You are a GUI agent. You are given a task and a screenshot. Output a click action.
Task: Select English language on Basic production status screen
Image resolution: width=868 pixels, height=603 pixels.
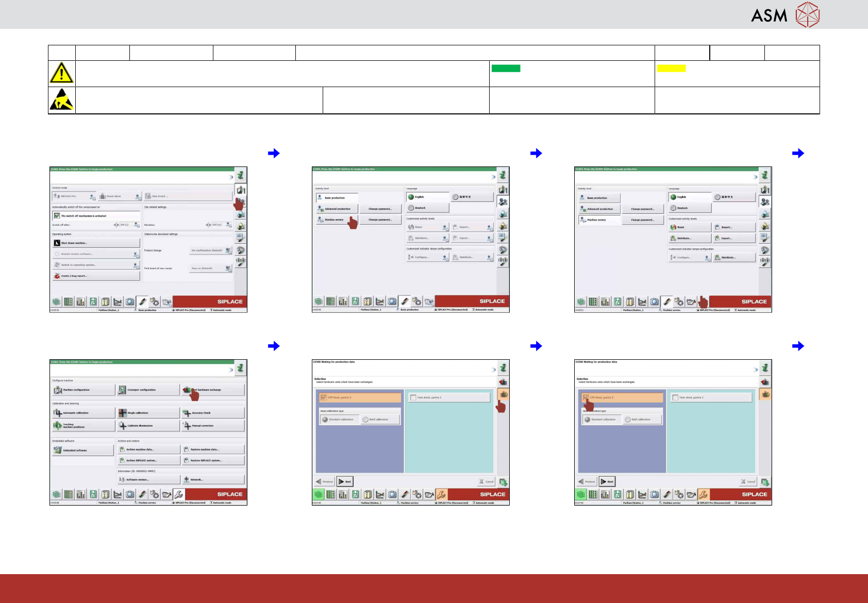pos(427,197)
